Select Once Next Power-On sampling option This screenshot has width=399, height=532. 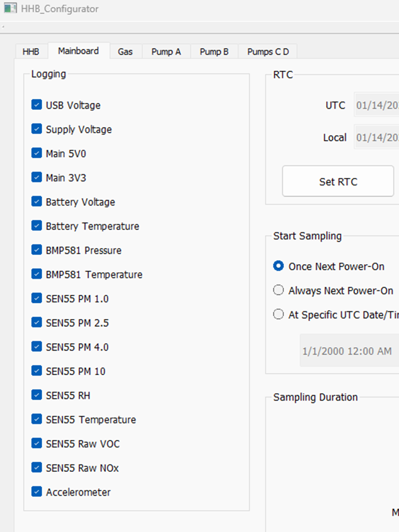(278, 266)
